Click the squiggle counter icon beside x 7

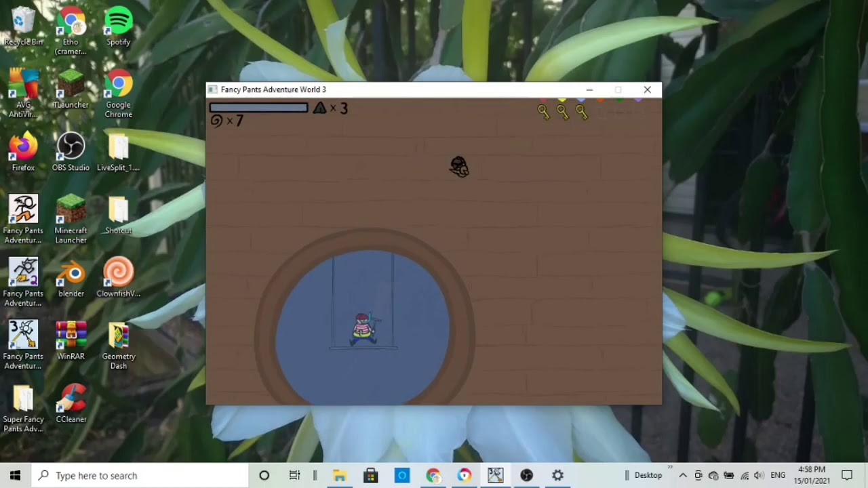[216, 121]
